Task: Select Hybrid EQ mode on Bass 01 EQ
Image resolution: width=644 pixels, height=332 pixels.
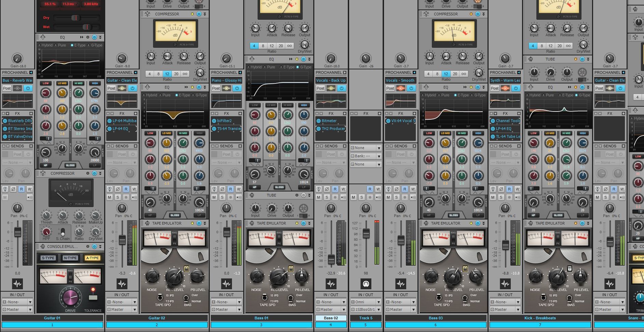Action: 254,67
